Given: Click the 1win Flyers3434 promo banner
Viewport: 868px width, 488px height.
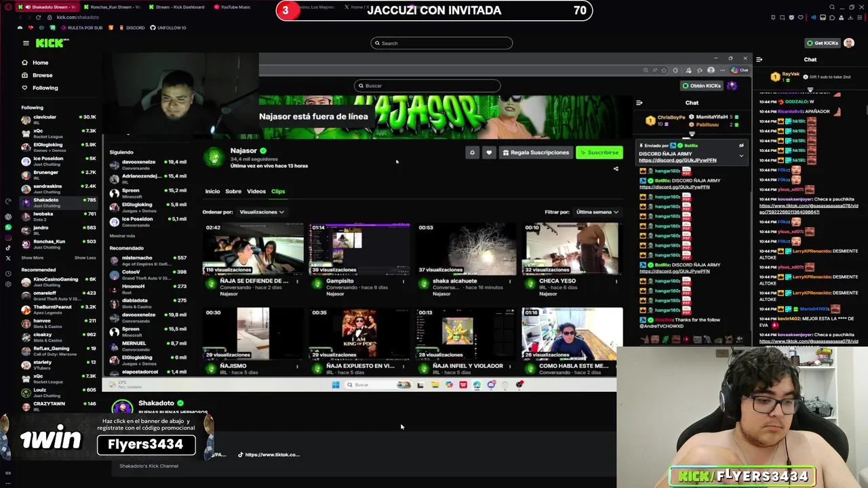Looking at the screenshot, I should click(106, 436).
